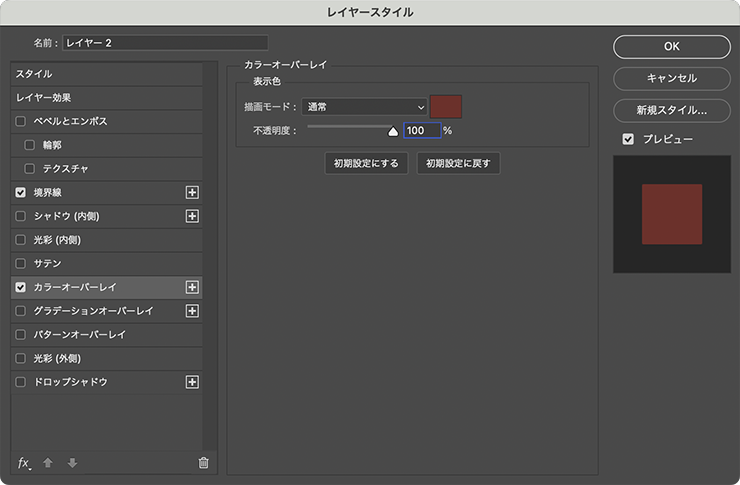
Task: Click the move effect down arrow
Action: (x=71, y=463)
